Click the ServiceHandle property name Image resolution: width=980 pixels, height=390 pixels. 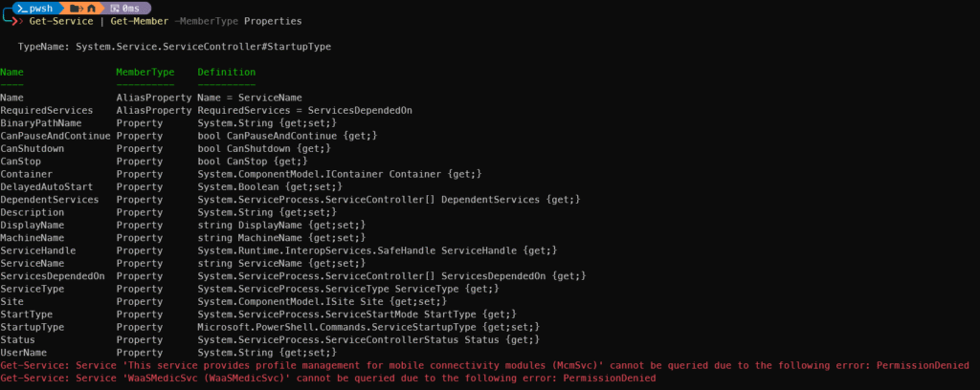40,250
